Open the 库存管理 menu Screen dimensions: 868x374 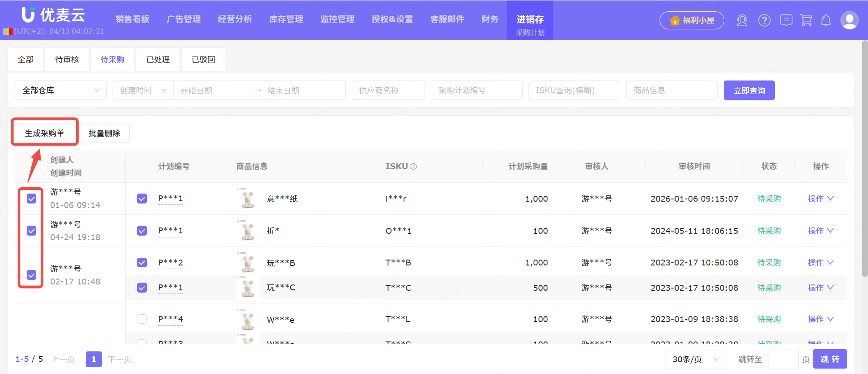tap(286, 19)
